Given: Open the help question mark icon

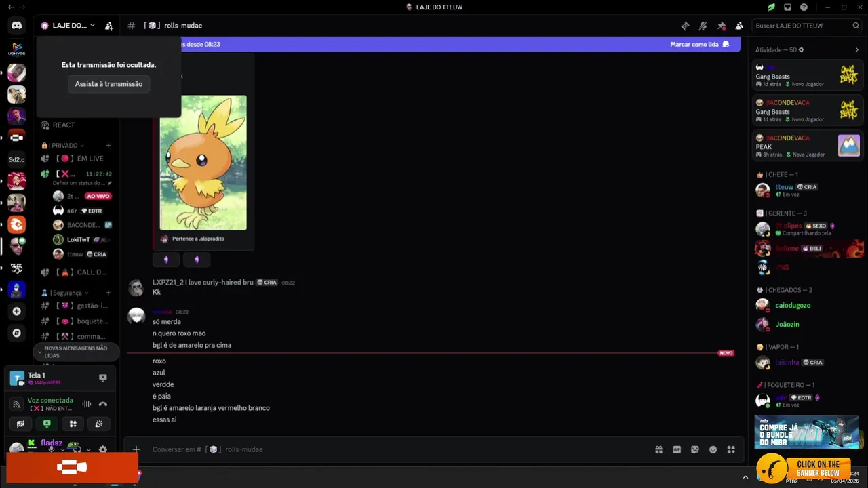Looking at the screenshot, I should pyautogui.click(x=804, y=7).
